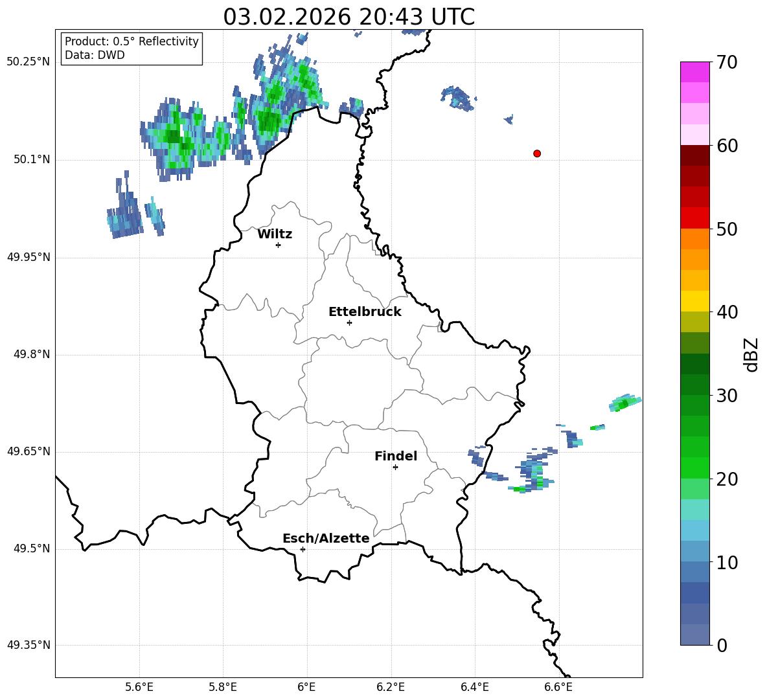The image size is (767, 700).
Task: Click the 49.35°N latitude label
Action: point(29,645)
